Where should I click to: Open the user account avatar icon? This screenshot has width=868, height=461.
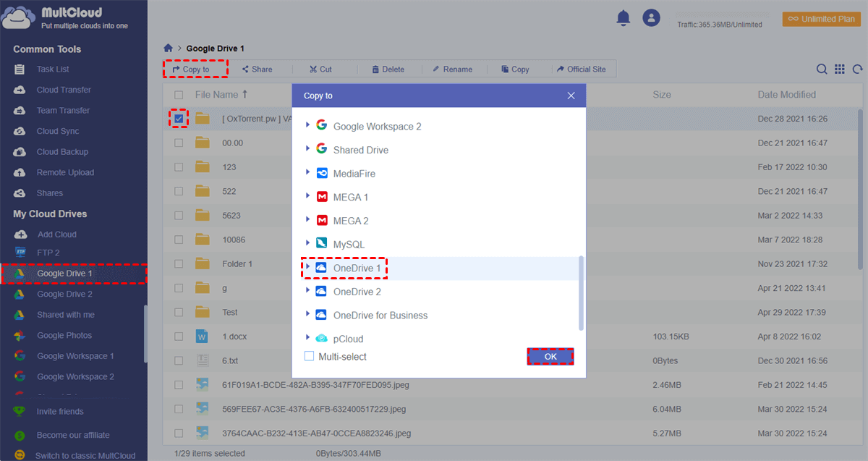click(652, 18)
